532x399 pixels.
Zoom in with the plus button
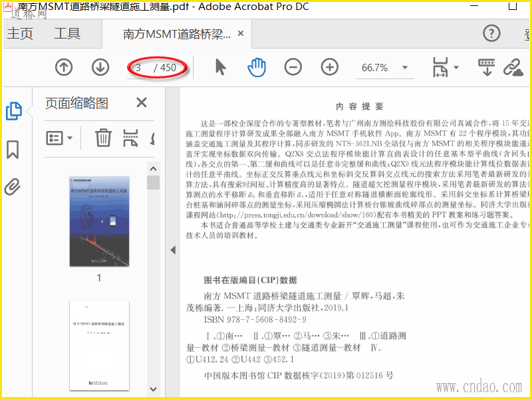click(x=330, y=67)
